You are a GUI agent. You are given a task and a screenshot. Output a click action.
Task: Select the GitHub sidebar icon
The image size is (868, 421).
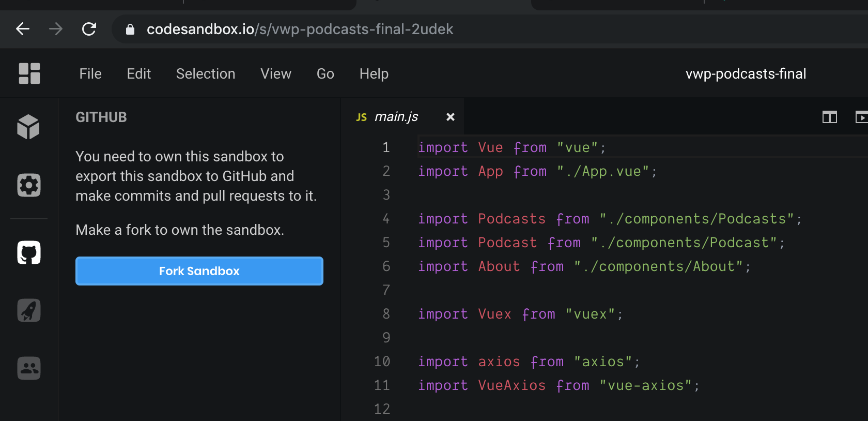(29, 252)
